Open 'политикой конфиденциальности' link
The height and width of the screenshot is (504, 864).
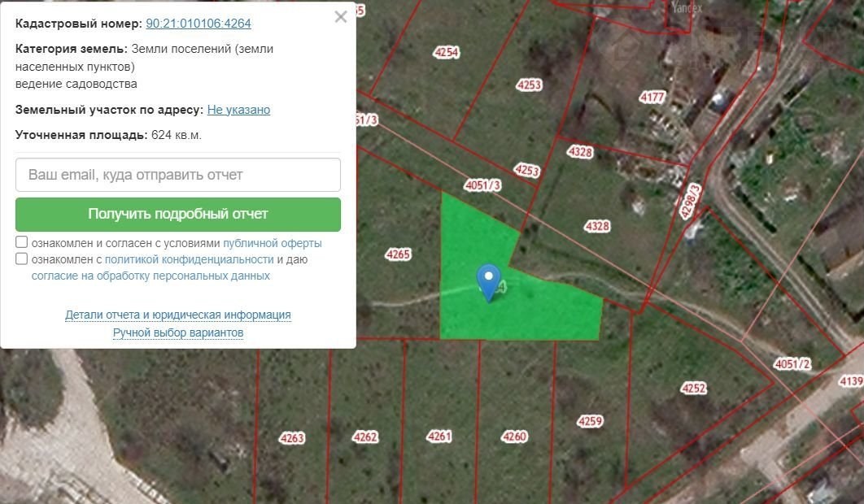[x=189, y=259]
